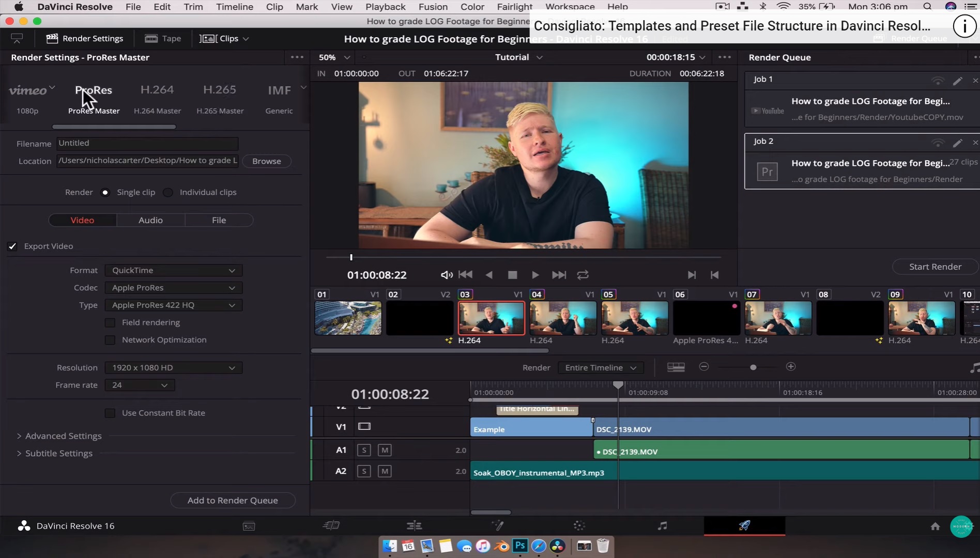The image size is (980, 558).
Task: Switch to the File settings tab
Action: tap(219, 220)
